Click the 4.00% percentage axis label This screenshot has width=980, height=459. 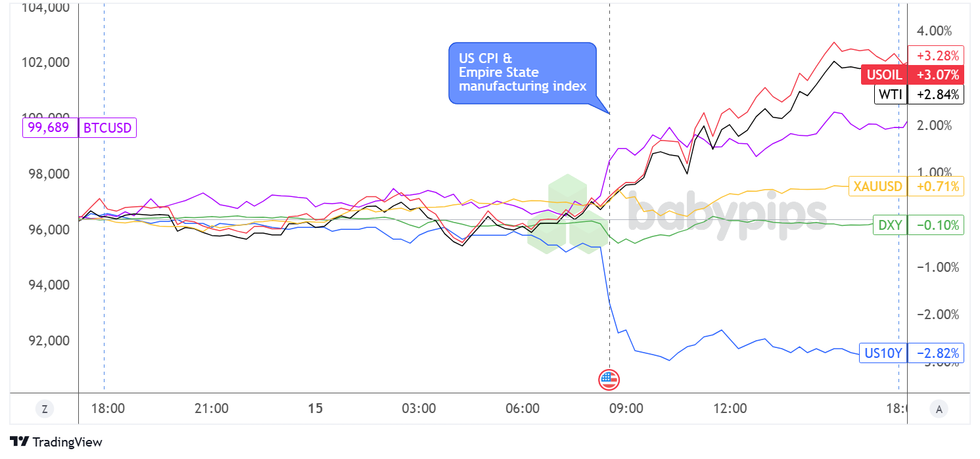pos(934,31)
